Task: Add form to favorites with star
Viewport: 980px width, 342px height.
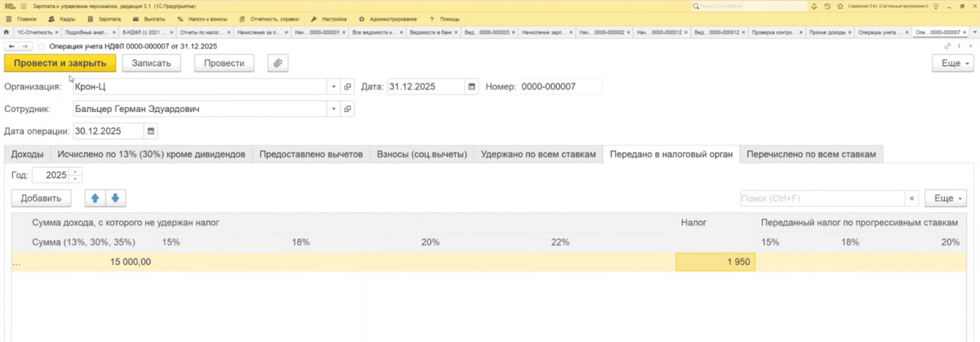Action: (41, 46)
